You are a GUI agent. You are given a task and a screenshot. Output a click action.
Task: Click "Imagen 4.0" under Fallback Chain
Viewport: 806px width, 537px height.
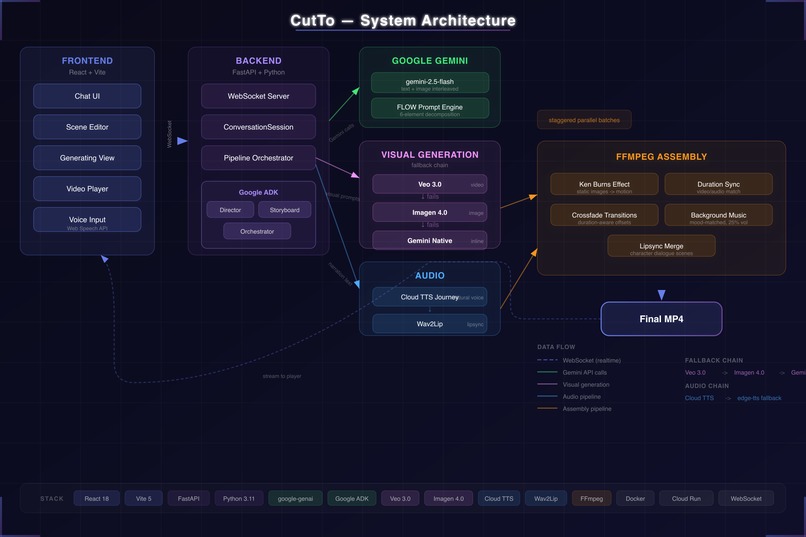(749, 373)
